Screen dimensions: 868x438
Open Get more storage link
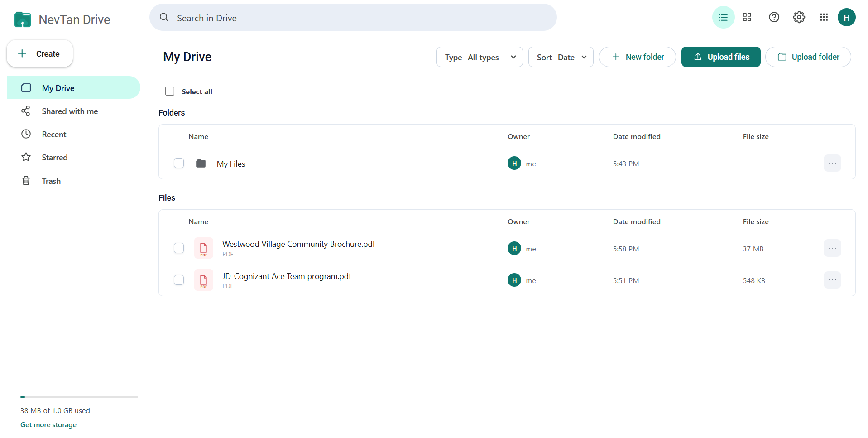[48, 424]
